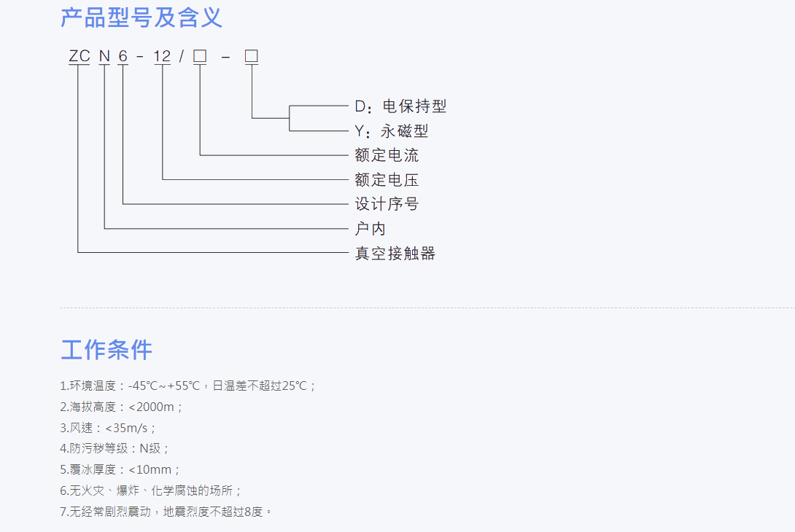Click the 额定电压 label
Viewport: 795px width, 532px height.
385,179
